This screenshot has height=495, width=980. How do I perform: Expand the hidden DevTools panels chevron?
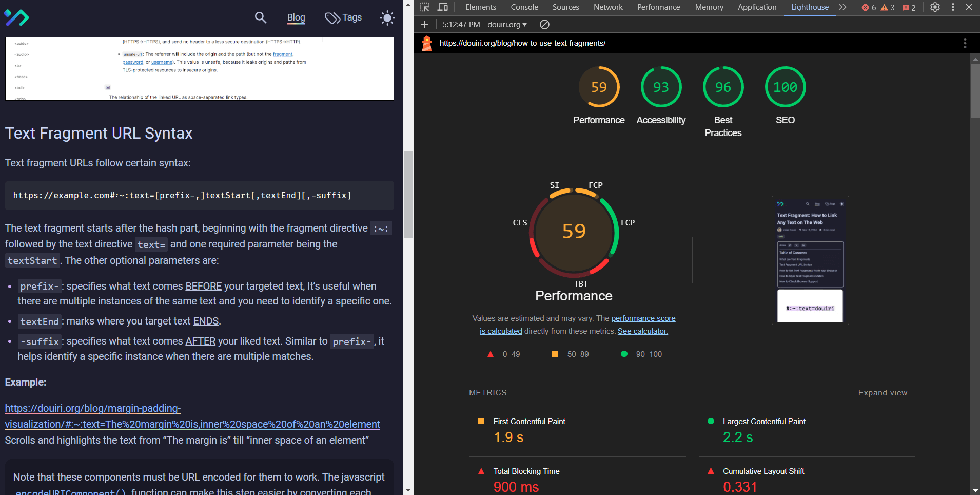coord(842,7)
